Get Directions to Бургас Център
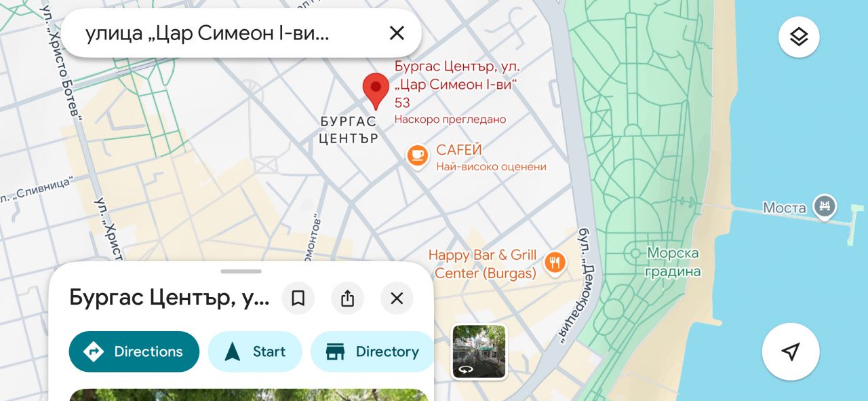 [x=134, y=351]
